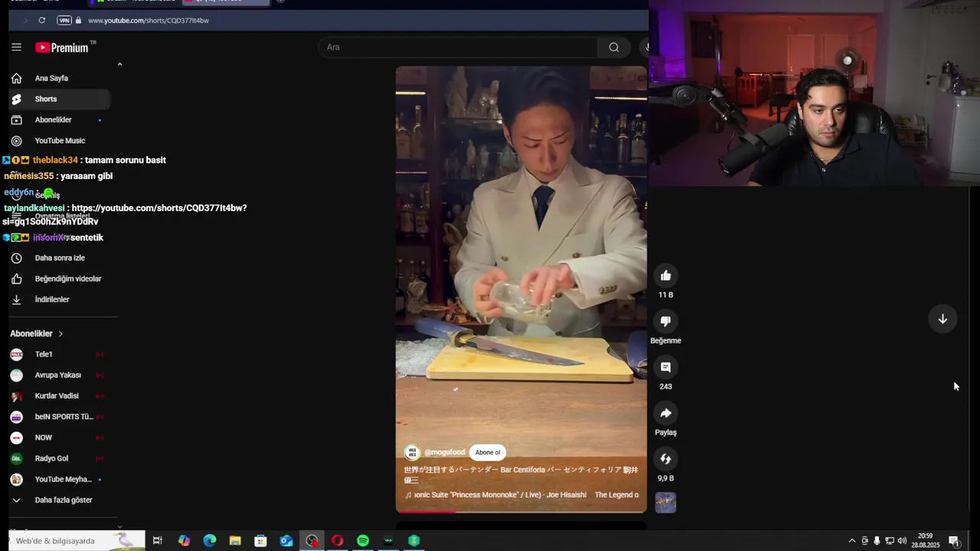Click the microphone tray icon
Screen dimensions: 980x551
point(877,541)
